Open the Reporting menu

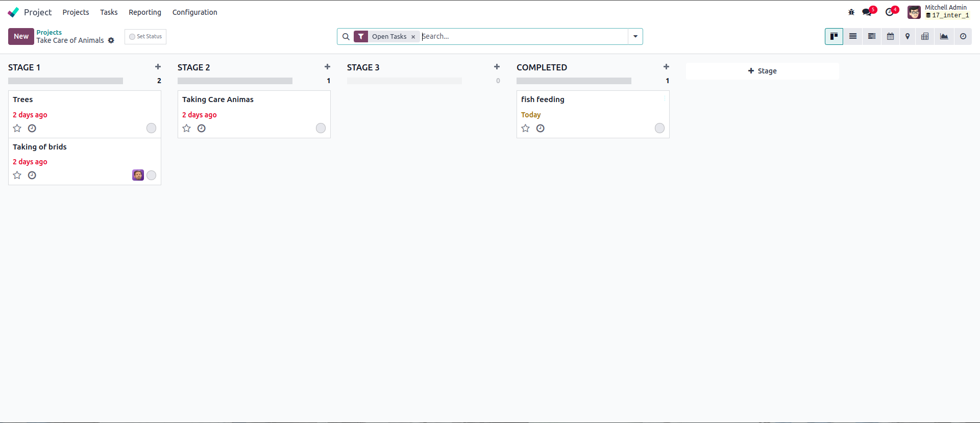pyautogui.click(x=145, y=12)
